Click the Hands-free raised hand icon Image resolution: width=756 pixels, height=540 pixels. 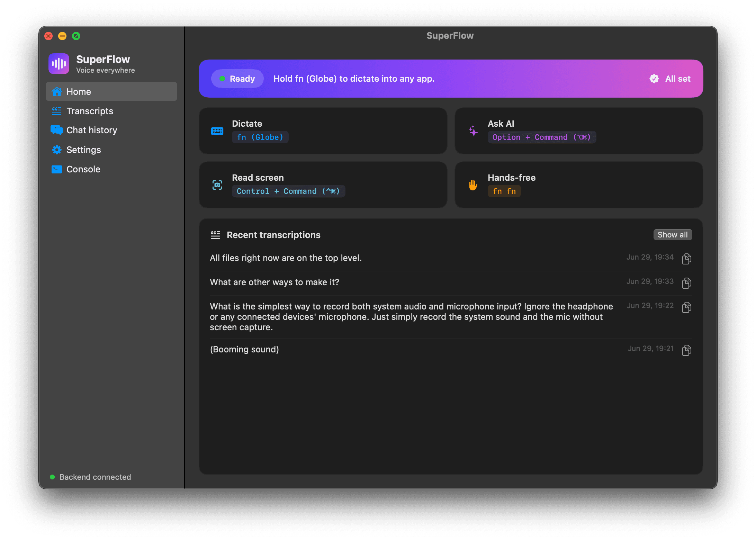pos(473,185)
